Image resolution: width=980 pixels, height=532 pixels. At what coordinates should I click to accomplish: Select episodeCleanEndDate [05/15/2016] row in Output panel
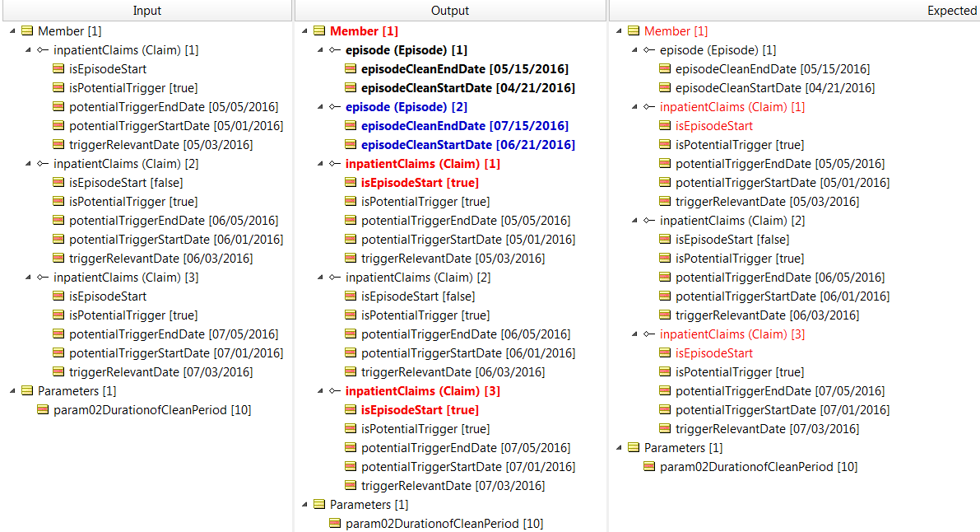(x=465, y=69)
